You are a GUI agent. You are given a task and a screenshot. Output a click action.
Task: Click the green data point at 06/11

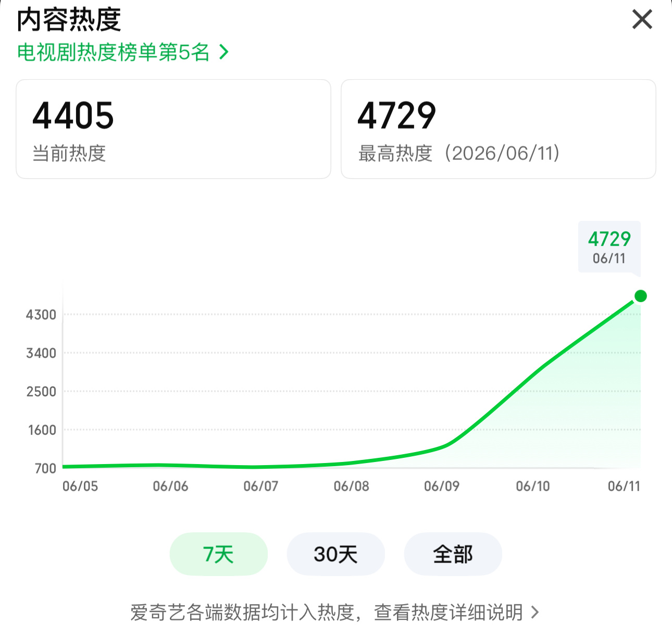click(641, 296)
